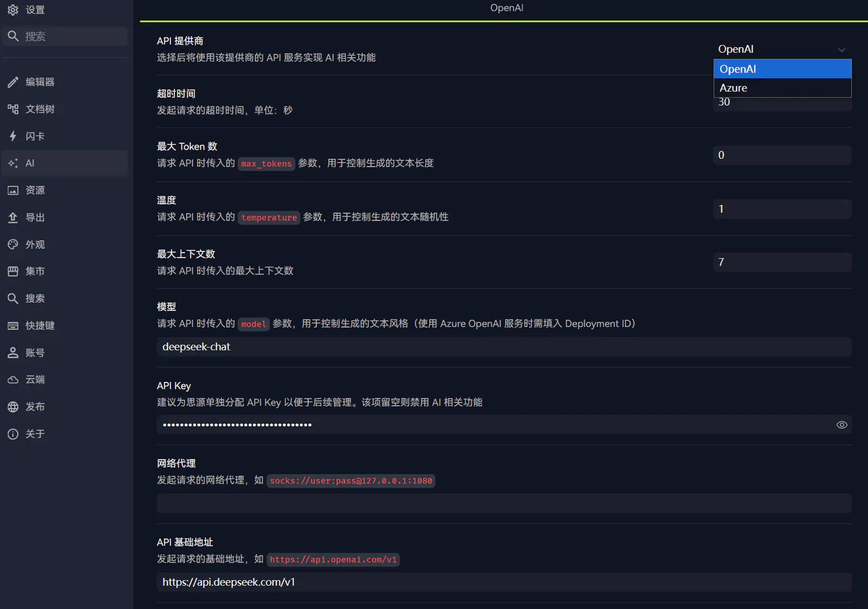The height and width of the screenshot is (609, 868).
Task: Click the 搜索 search field in sidebar
Action: pos(64,36)
